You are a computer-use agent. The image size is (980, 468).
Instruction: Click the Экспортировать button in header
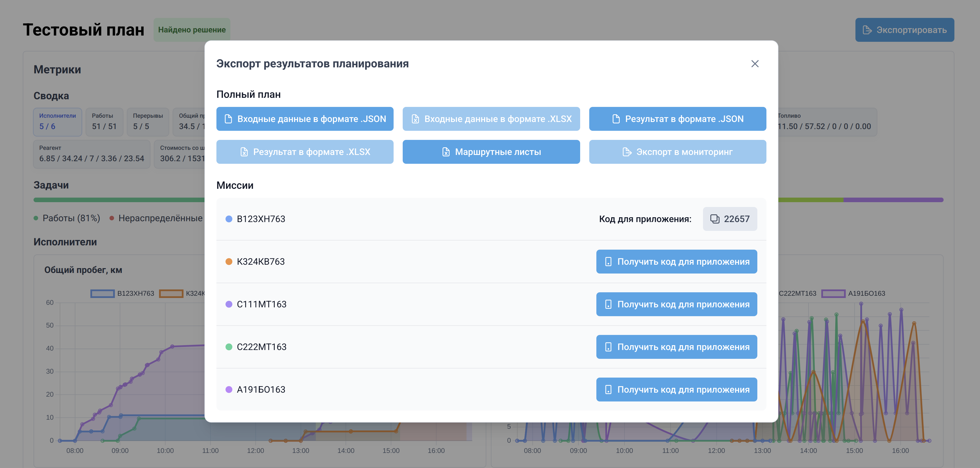(904, 30)
